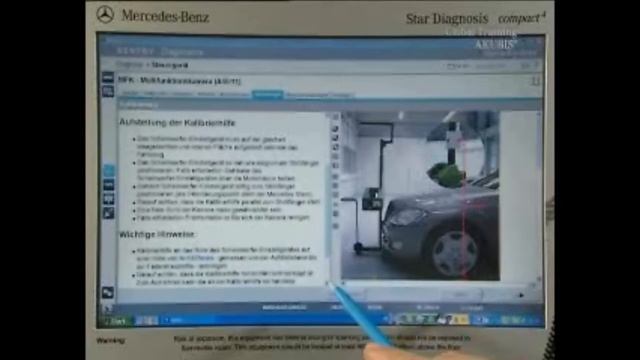
Task: Click the forward arrow button below the photo
Action: [521, 295]
